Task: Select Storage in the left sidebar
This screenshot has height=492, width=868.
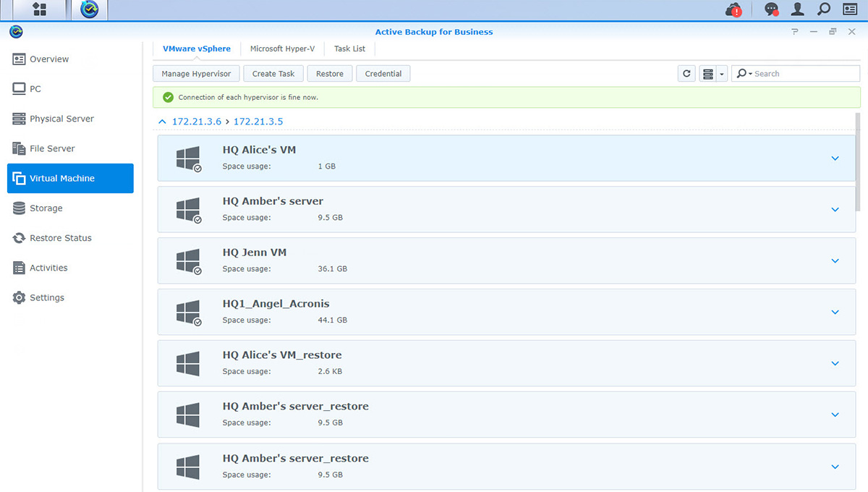Action: click(x=46, y=208)
